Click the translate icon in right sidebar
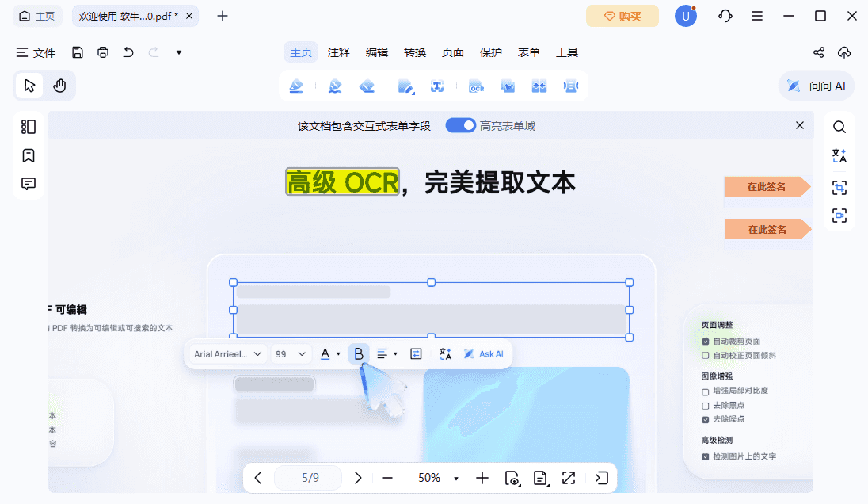Screen dimensions: 868x504 839,155
